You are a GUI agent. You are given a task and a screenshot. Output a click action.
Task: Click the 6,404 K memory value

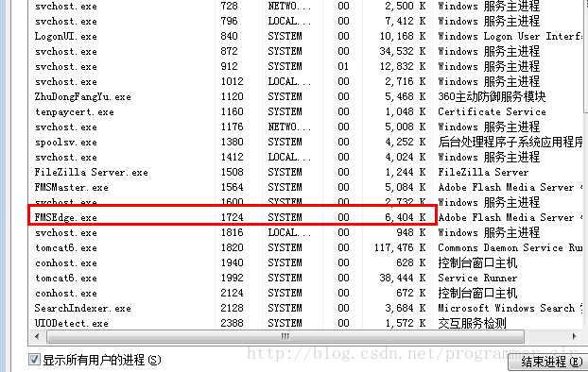click(406, 217)
